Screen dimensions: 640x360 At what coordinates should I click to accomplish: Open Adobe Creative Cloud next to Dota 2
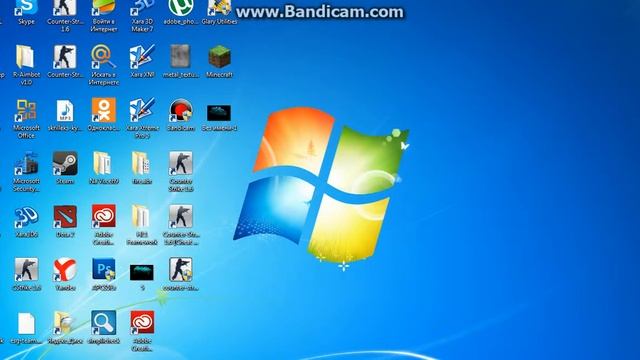(104, 225)
